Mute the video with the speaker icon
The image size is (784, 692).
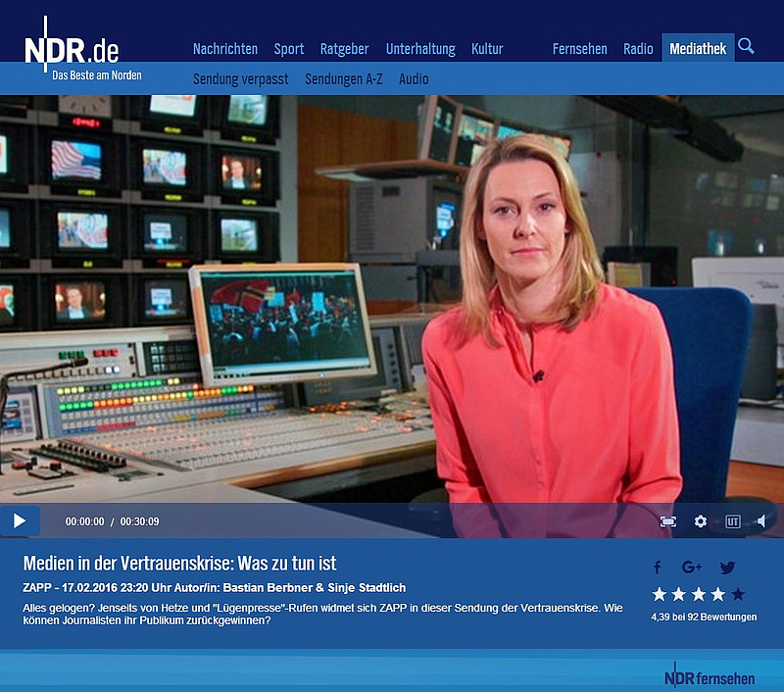point(762,521)
